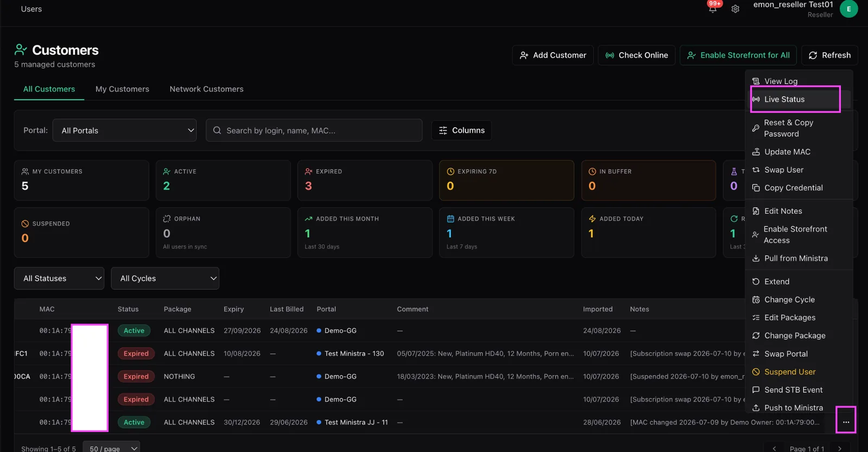Screen dimensions: 868x452
Task: Click Expired badge in NOTHING package row
Action: (136, 377)
